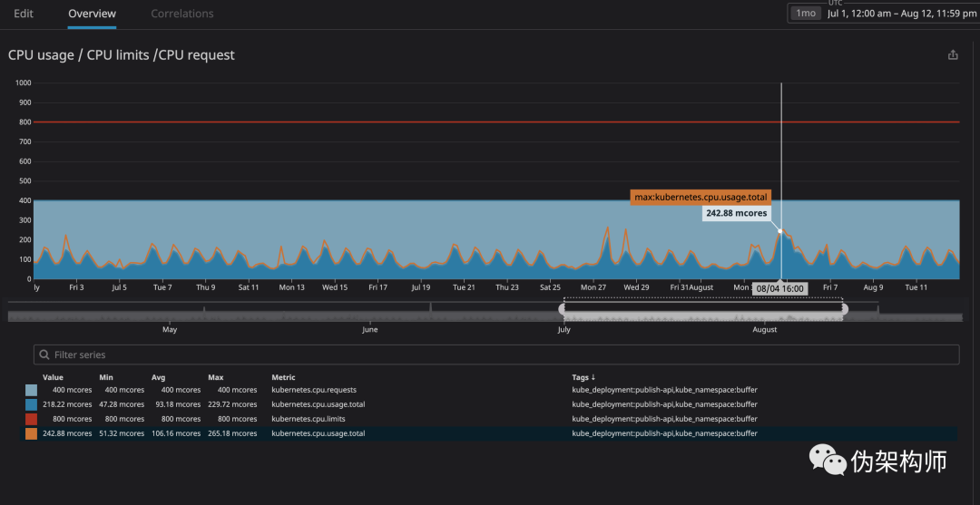This screenshot has height=505, width=980.
Task: Click the 51.32 mcores min value
Action: (122, 433)
